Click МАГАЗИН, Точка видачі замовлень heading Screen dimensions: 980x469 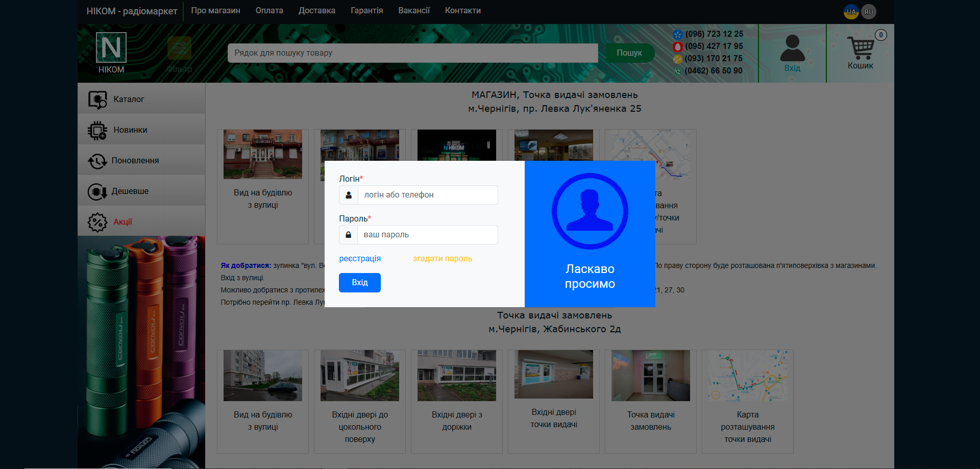(555, 95)
